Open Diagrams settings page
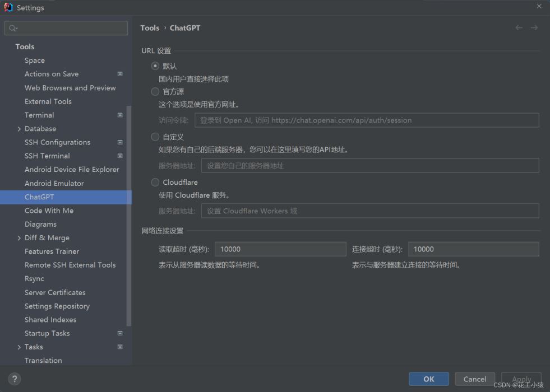This screenshot has width=550, height=392. pos(40,224)
